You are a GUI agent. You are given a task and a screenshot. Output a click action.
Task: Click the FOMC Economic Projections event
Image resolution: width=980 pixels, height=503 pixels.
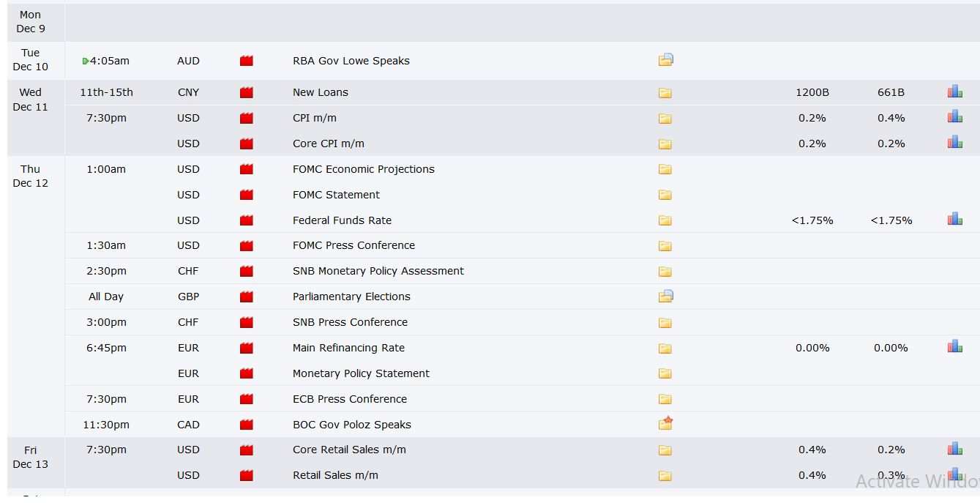tap(363, 169)
